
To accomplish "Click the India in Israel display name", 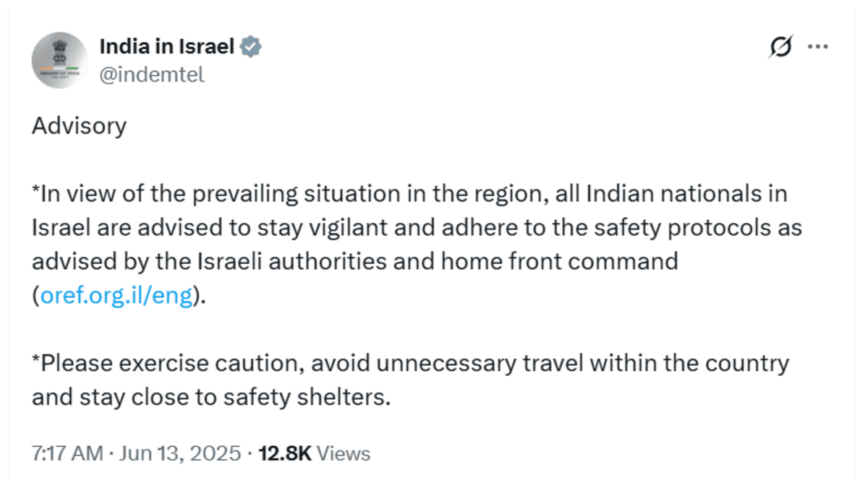I will 166,48.
